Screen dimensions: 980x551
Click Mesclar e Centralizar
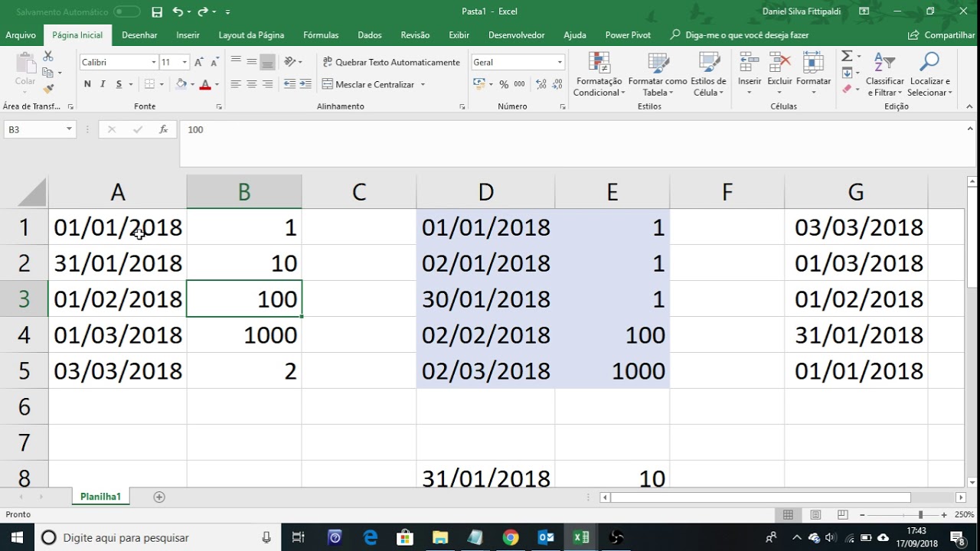tap(368, 84)
